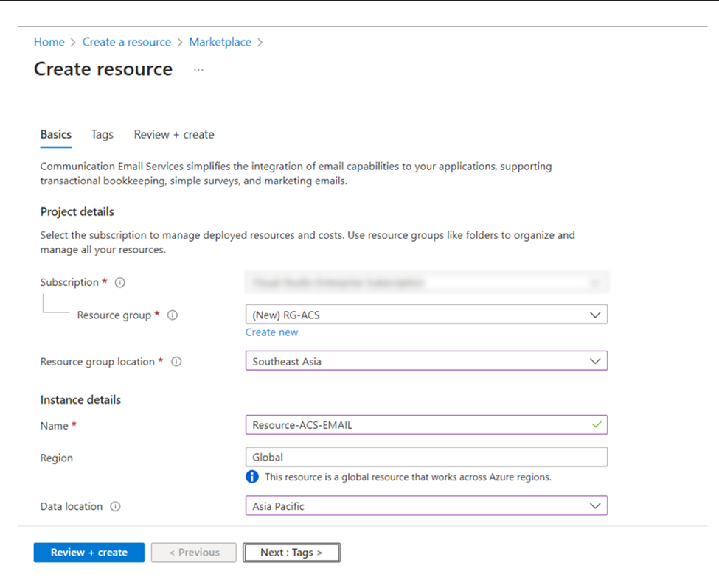This screenshot has width=719, height=588.
Task: Expand the Resource group dropdown
Action: (426, 315)
